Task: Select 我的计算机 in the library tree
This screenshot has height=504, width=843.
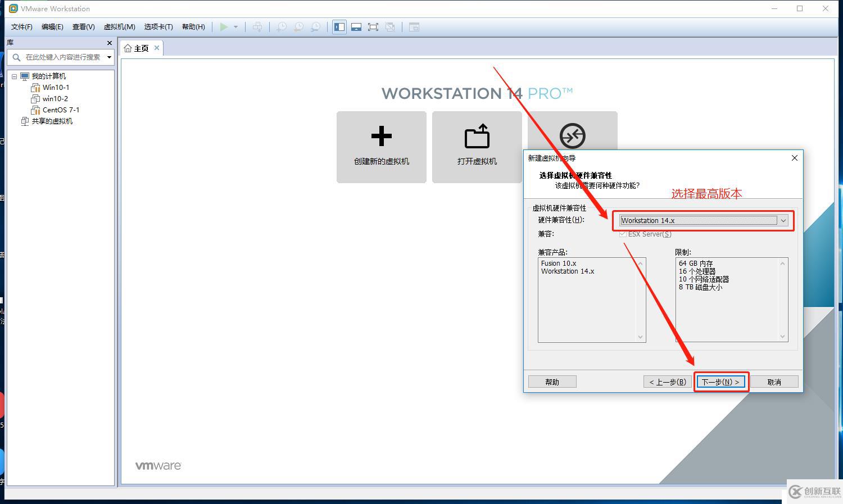Action: click(x=48, y=76)
